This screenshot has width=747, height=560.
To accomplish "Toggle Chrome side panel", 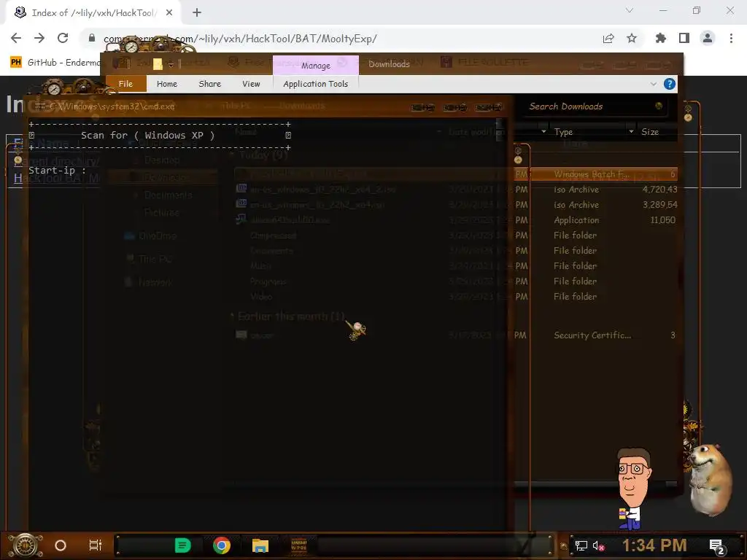I will [x=684, y=38].
